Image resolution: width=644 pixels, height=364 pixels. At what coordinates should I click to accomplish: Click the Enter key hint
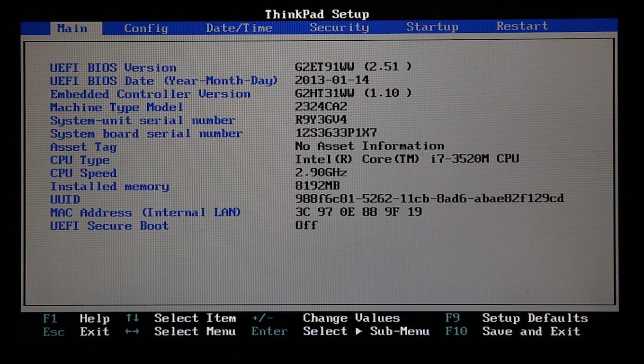pyautogui.click(x=269, y=331)
